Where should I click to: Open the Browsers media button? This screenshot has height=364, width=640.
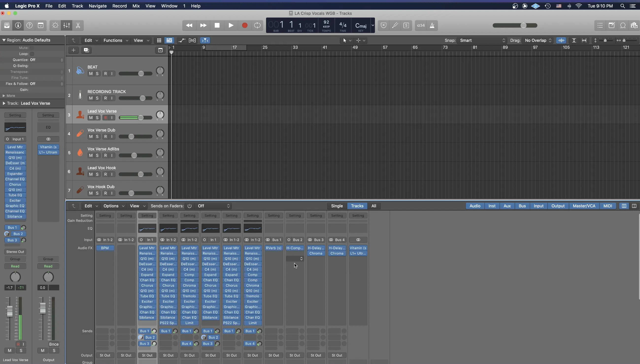tap(634, 25)
